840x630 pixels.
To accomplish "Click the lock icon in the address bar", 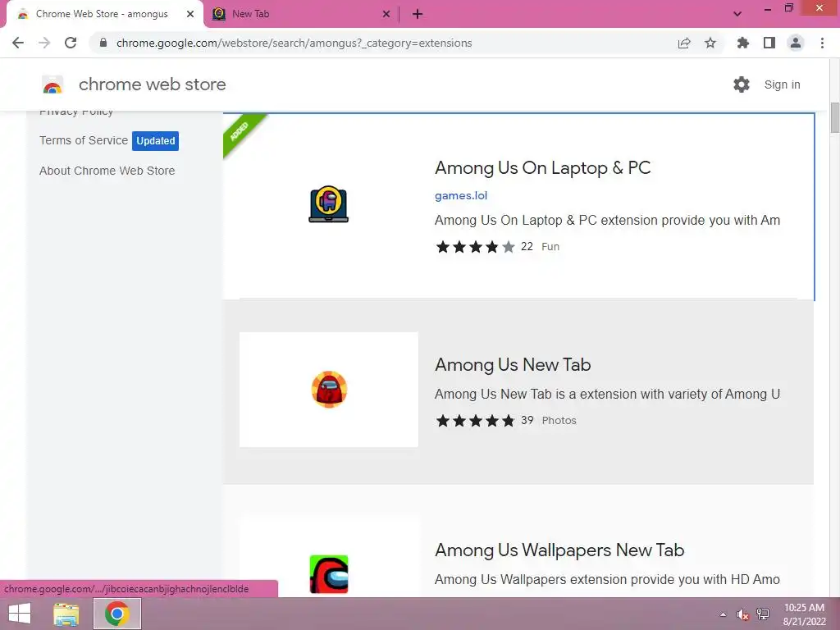I will (x=103, y=43).
